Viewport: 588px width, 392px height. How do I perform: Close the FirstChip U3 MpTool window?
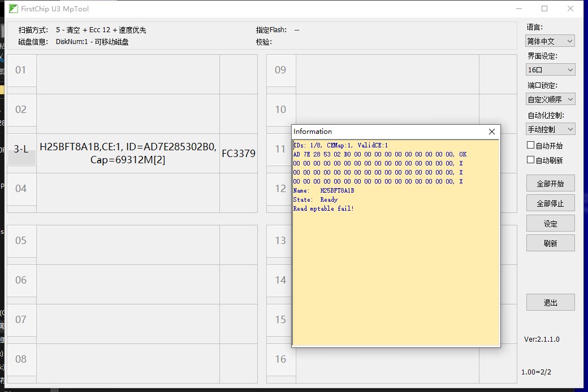pos(570,8)
